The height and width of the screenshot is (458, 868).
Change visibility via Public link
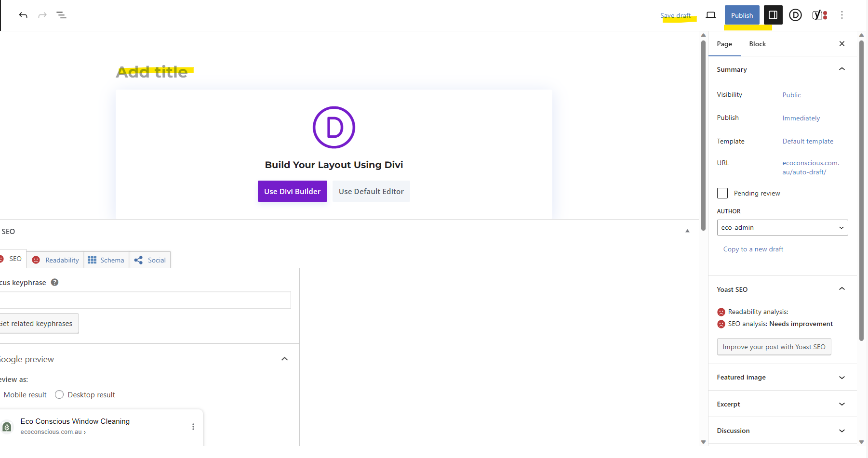click(791, 95)
